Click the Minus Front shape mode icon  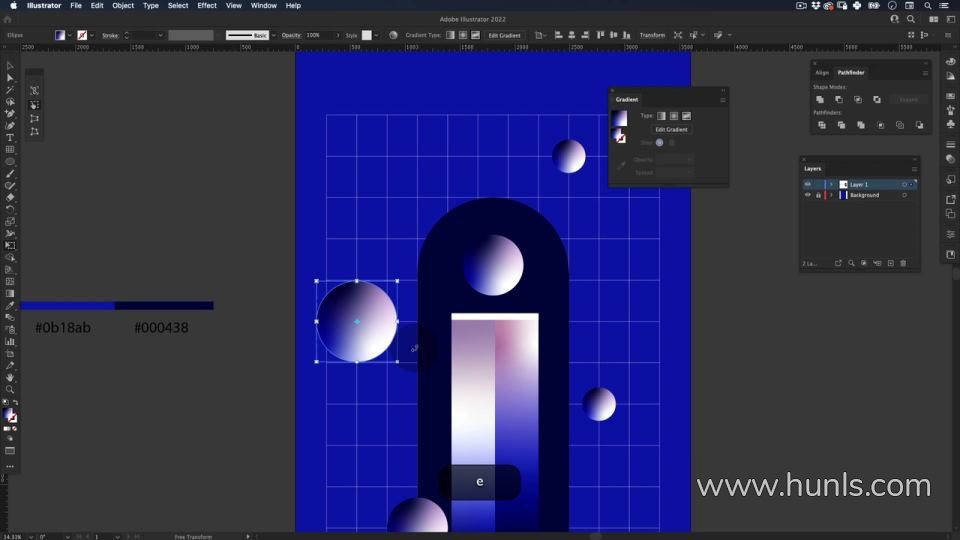[839, 100]
